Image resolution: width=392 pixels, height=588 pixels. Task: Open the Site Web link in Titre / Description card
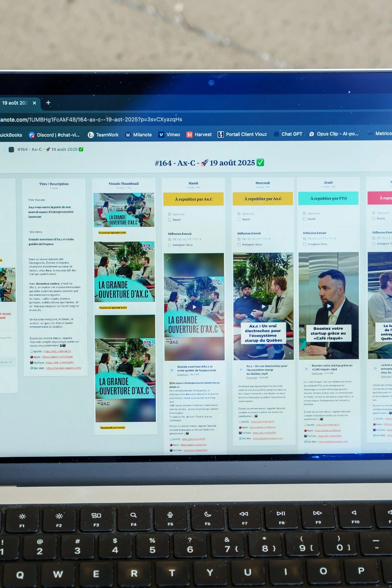click(x=64, y=368)
